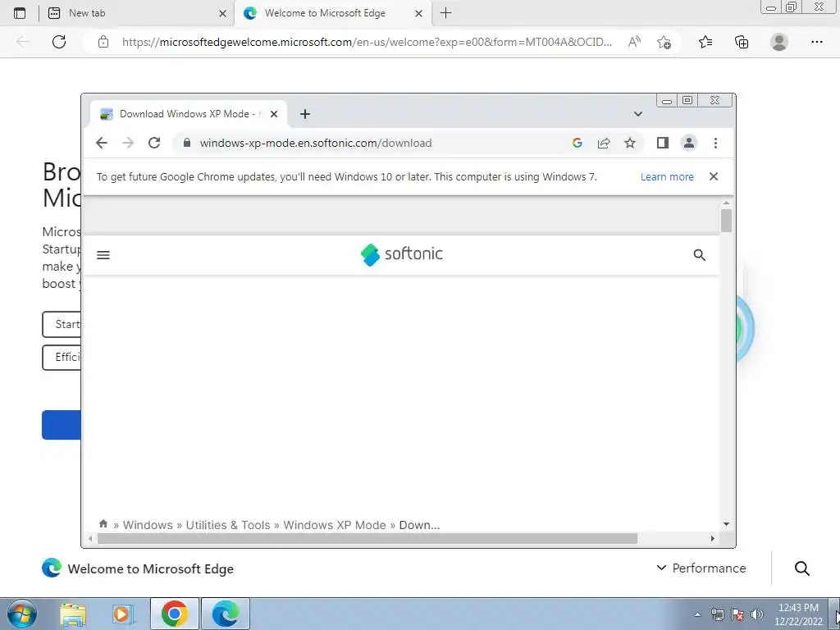Reload the Softonic page in Chrome
The height and width of the screenshot is (630, 840).
154,143
